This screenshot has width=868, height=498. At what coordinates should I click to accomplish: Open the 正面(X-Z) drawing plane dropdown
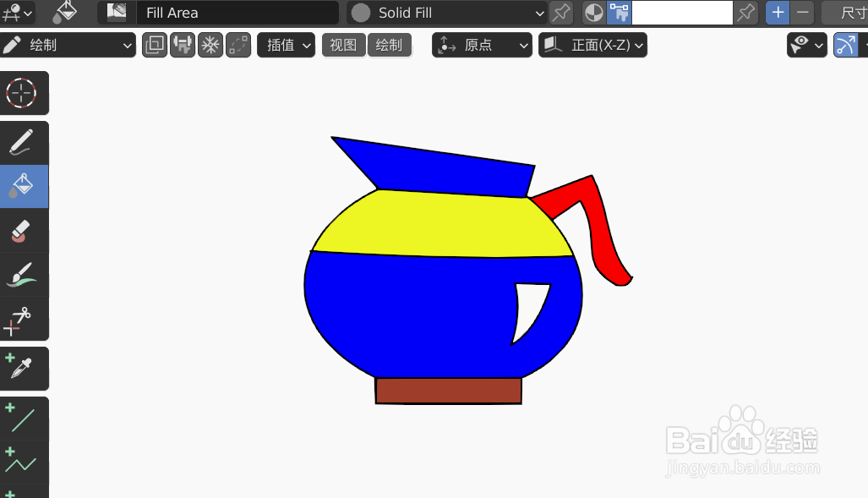(x=592, y=45)
